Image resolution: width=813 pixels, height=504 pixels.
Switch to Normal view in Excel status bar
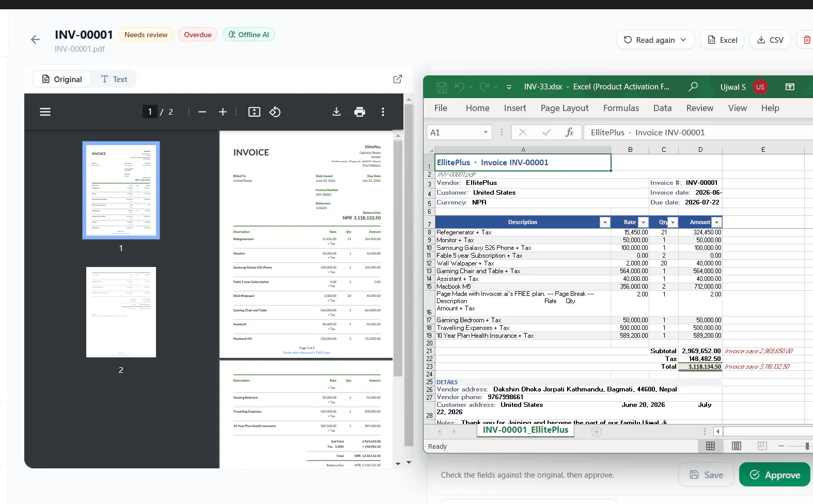tap(710, 446)
